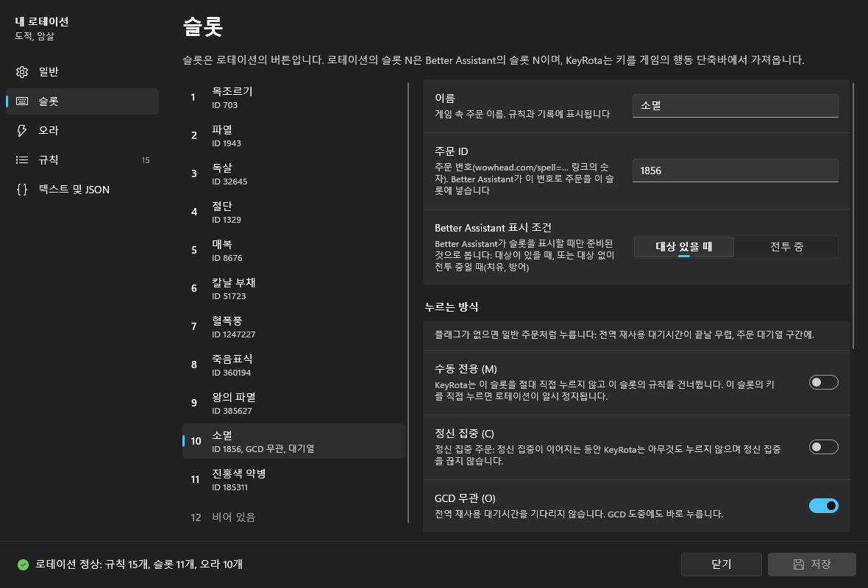This screenshot has height=588, width=868.
Task: Enable the 수동 전용 (M) toggle
Action: pos(823,382)
